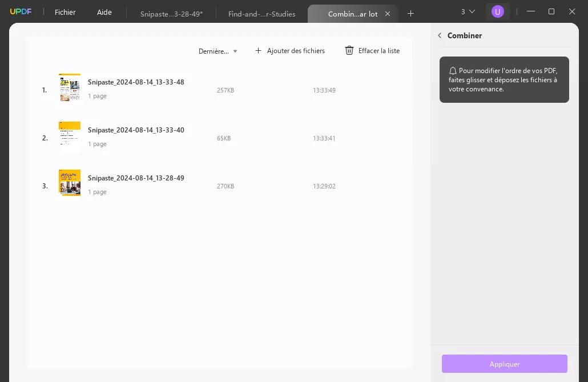The image size is (588, 382).
Task: Collapse the Combiner panel via back chevron
Action: point(440,35)
